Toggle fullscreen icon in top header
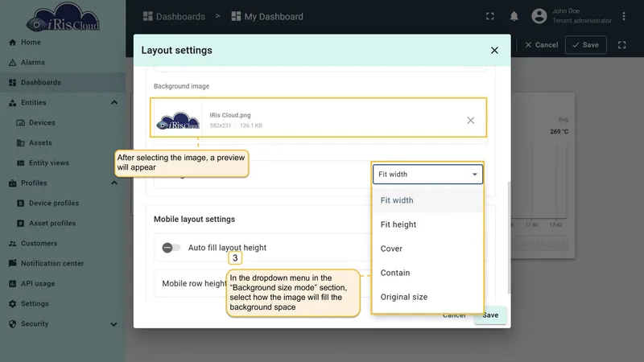644x362 pixels. (490, 16)
